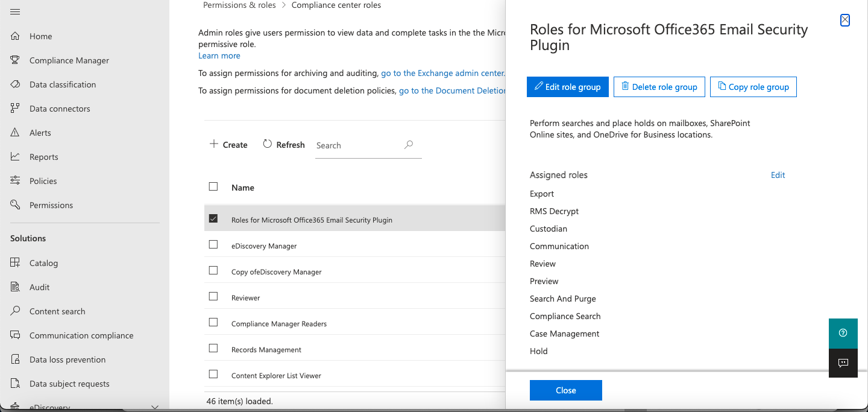868x412 pixels.
Task: Toggle the select-all Name header checkbox
Action: coord(213,187)
